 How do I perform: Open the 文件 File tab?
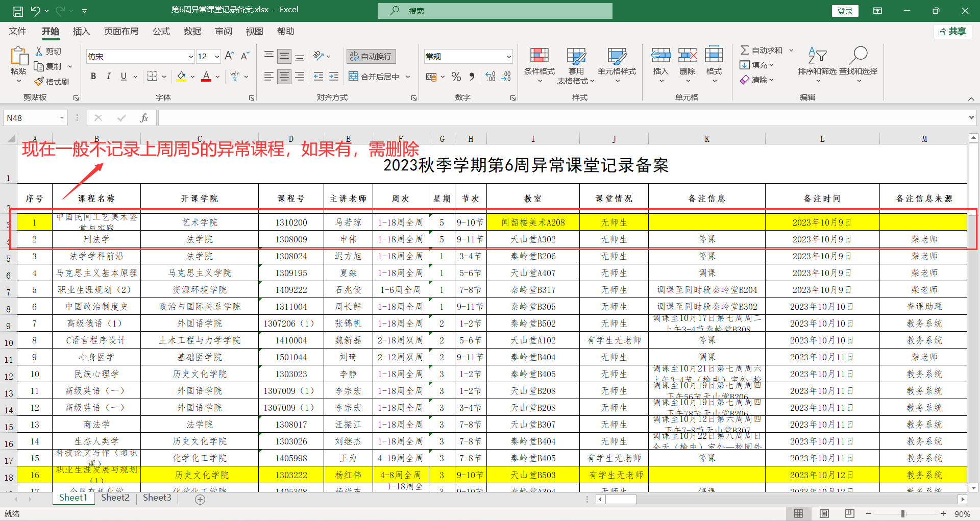[x=17, y=31]
